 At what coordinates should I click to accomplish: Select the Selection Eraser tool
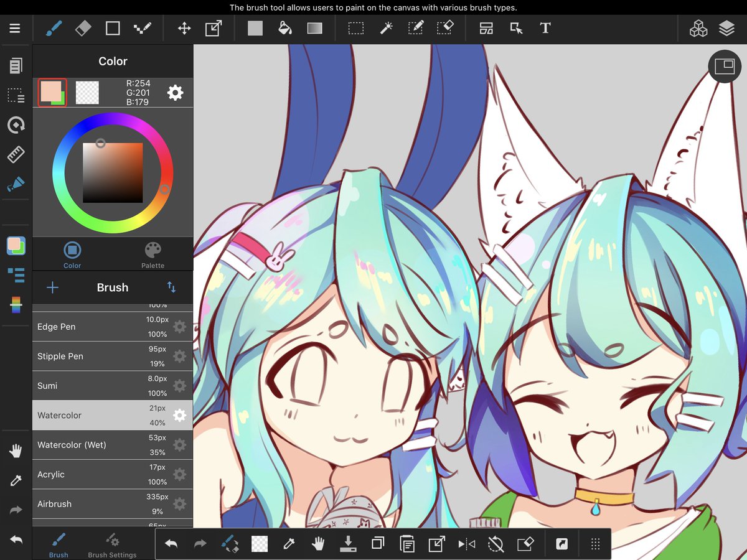coord(445,29)
